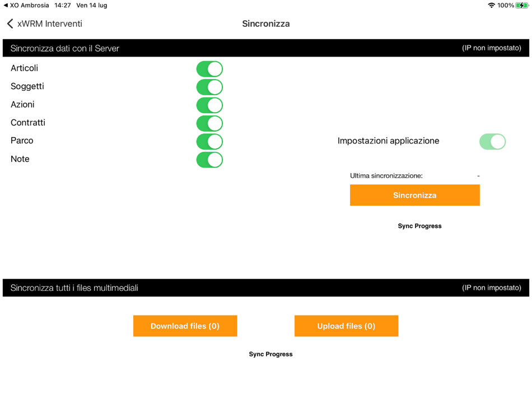Toggle Impostazioni applicazione sync

pyautogui.click(x=492, y=141)
